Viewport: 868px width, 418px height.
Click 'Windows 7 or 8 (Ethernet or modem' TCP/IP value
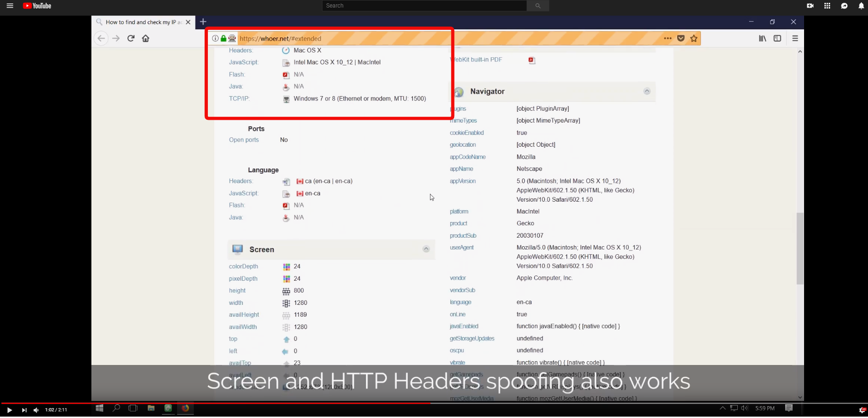point(360,98)
